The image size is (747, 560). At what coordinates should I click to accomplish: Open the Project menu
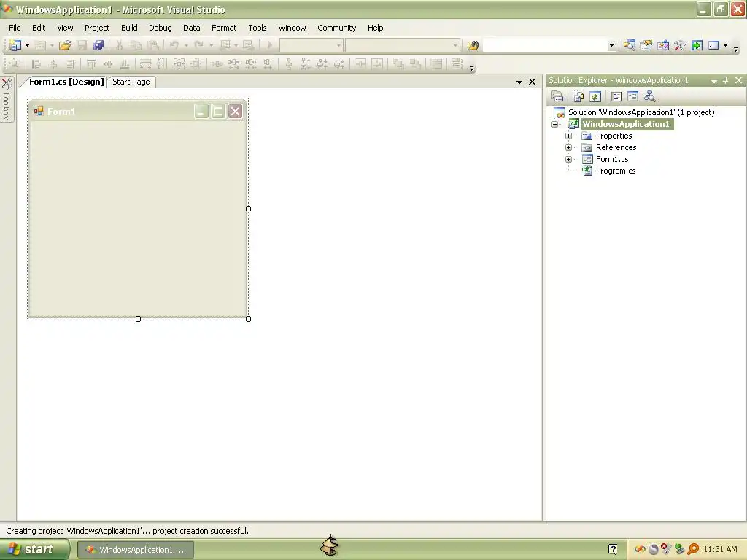coord(97,28)
